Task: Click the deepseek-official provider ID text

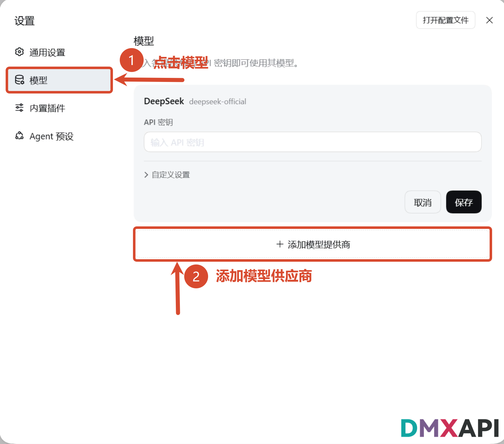Action: pos(218,102)
